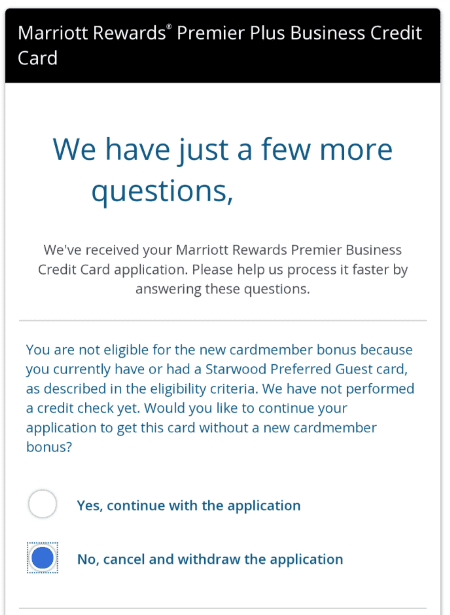The image size is (450, 615).
Task: Click the Marriott Rewards Premier Plus card title
Action: [x=220, y=45]
